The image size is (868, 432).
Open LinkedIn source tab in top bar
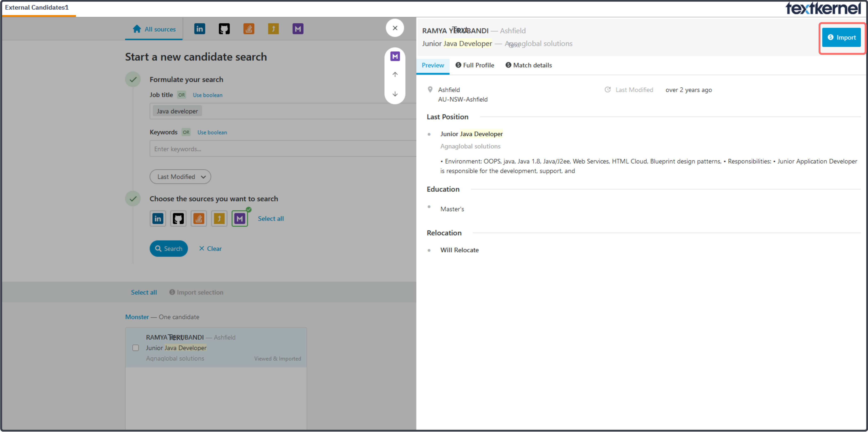tap(199, 29)
